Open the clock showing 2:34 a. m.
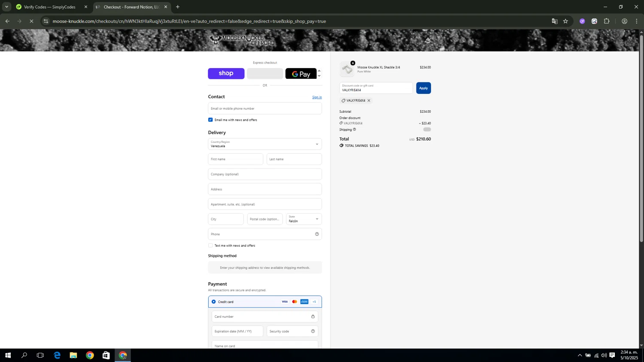Image resolution: width=644 pixels, height=362 pixels. [629, 355]
